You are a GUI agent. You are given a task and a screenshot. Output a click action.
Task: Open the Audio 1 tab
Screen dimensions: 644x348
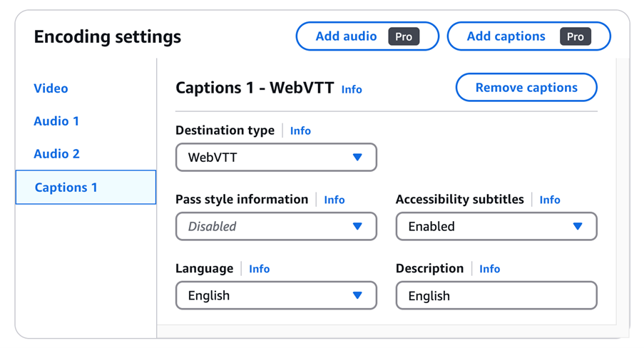(56, 121)
